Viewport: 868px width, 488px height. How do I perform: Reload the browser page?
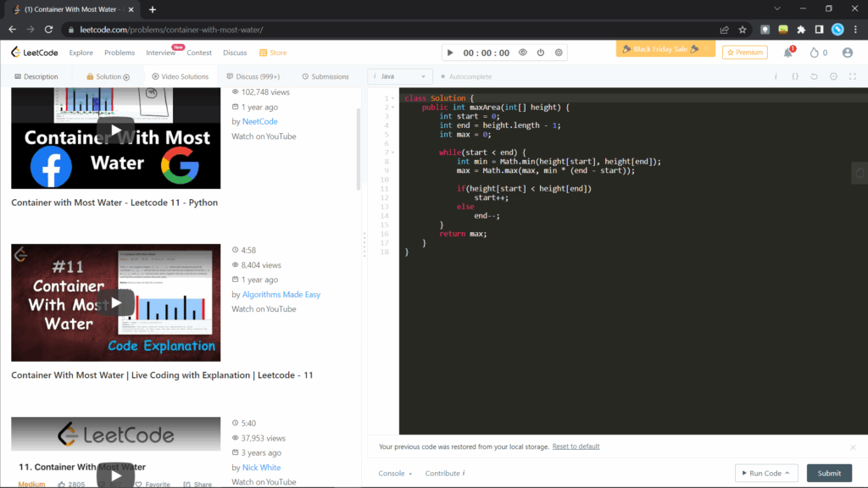click(48, 30)
